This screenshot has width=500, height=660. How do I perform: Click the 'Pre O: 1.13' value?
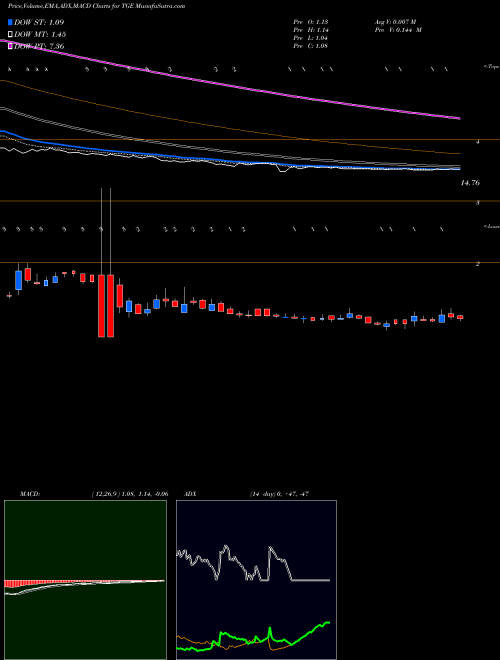click(312, 22)
